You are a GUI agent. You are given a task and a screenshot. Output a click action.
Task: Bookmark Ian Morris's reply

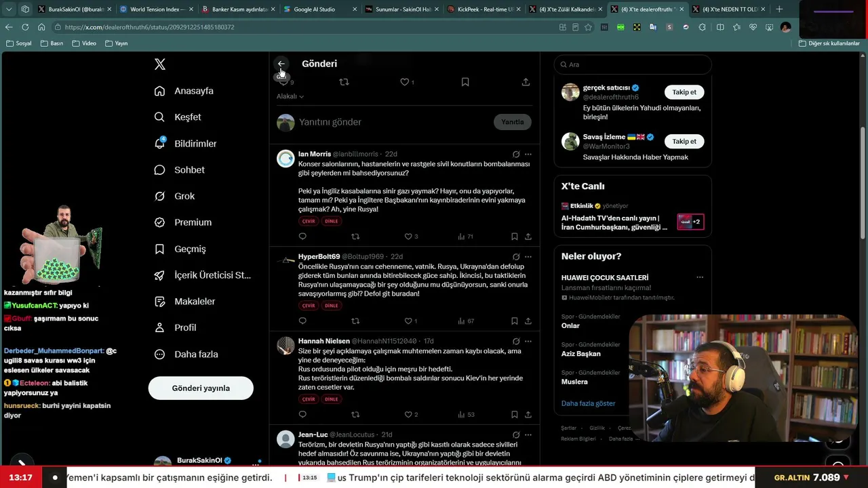coord(515,237)
